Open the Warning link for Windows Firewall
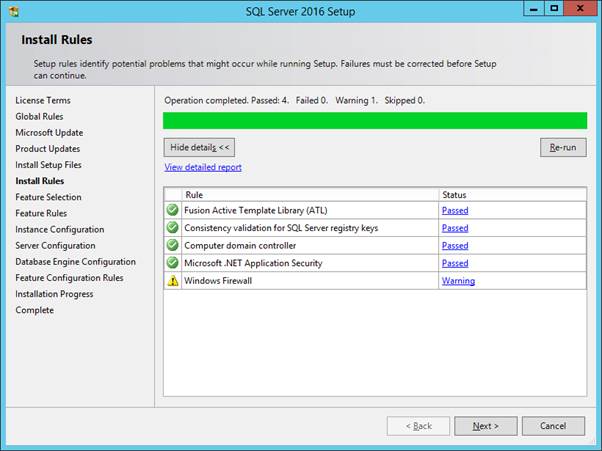 coord(458,281)
